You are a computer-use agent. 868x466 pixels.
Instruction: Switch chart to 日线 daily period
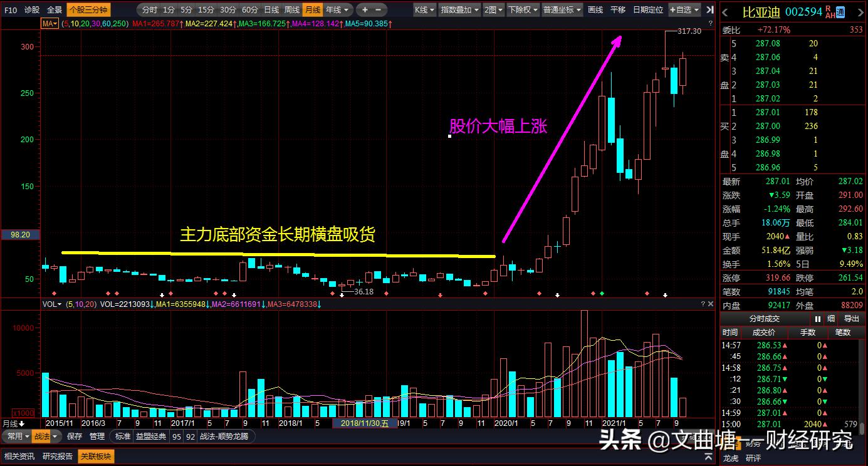272,9
